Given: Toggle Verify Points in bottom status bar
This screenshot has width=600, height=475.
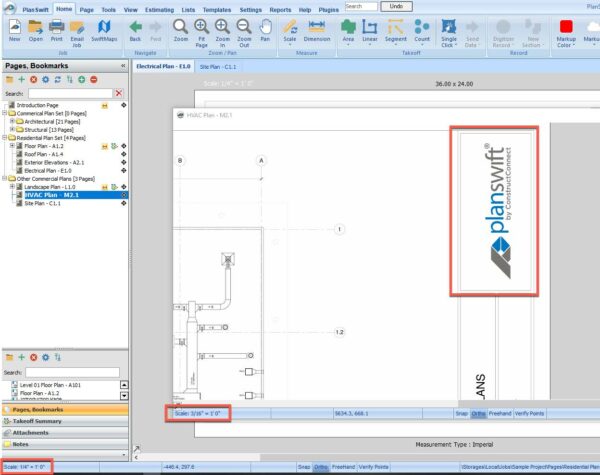Looking at the screenshot, I should tap(373, 467).
